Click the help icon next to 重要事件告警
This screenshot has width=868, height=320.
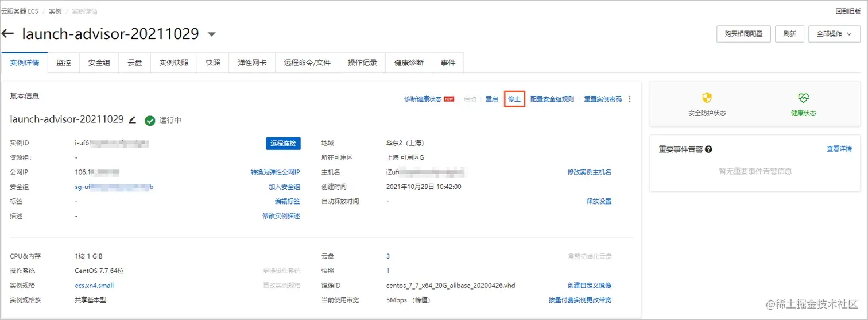[708, 149]
